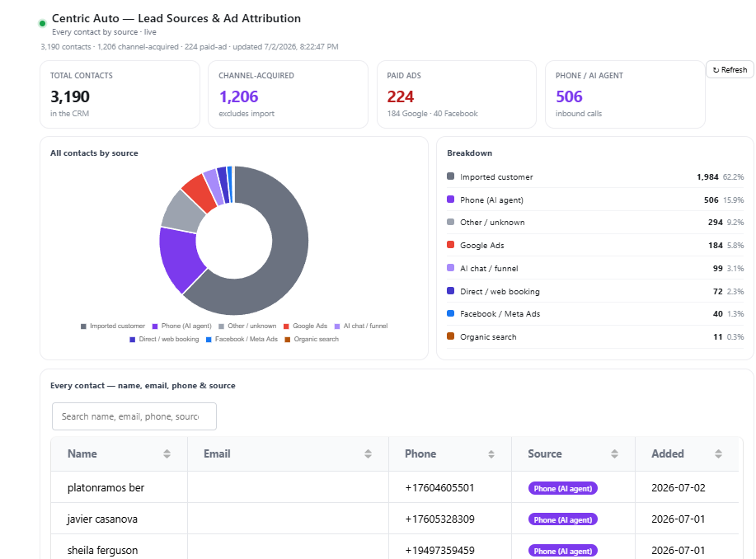Click the source badge in platonramos ber row
This screenshot has width=756, height=559.
[562, 489]
